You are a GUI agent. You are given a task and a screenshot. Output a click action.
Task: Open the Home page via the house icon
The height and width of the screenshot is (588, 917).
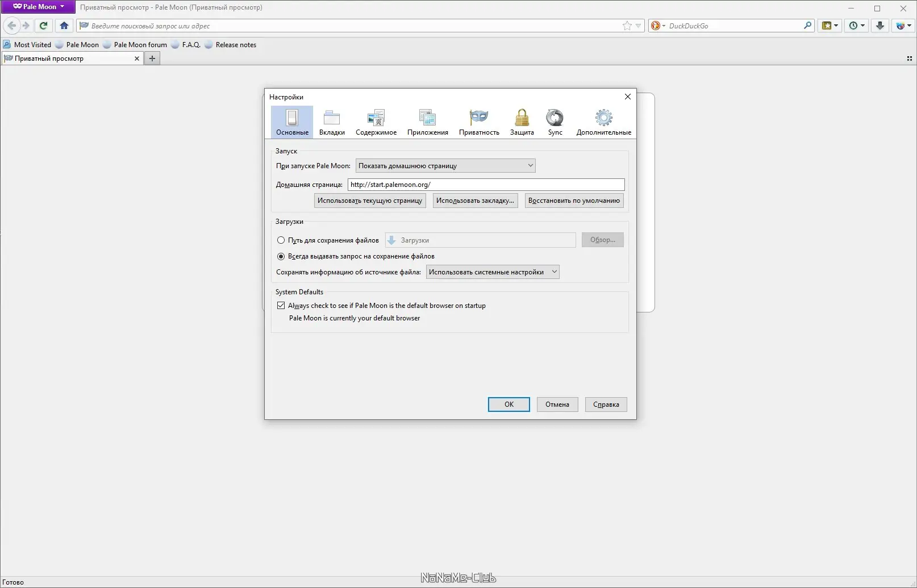point(64,26)
